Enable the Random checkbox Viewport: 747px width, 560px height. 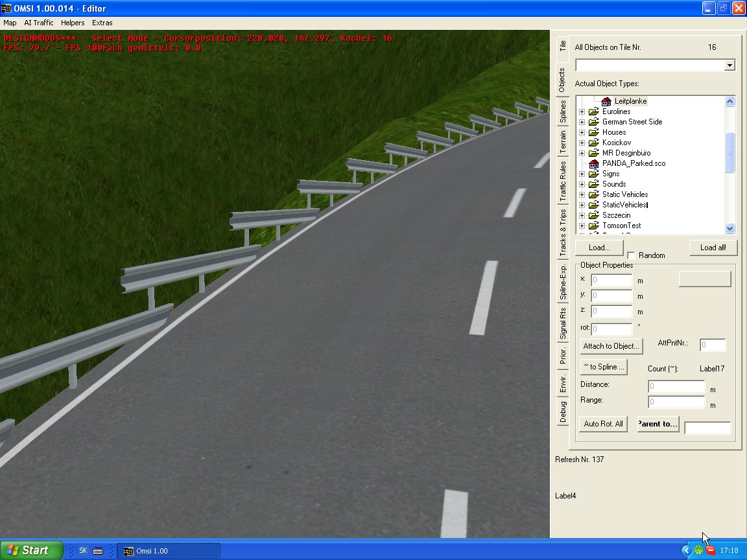[632, 256]
